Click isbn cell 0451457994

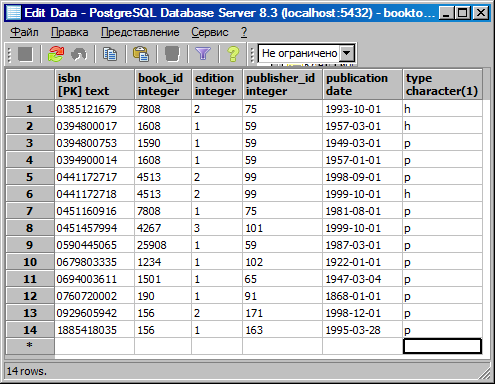pyautogui.click(x=95, y=228)
